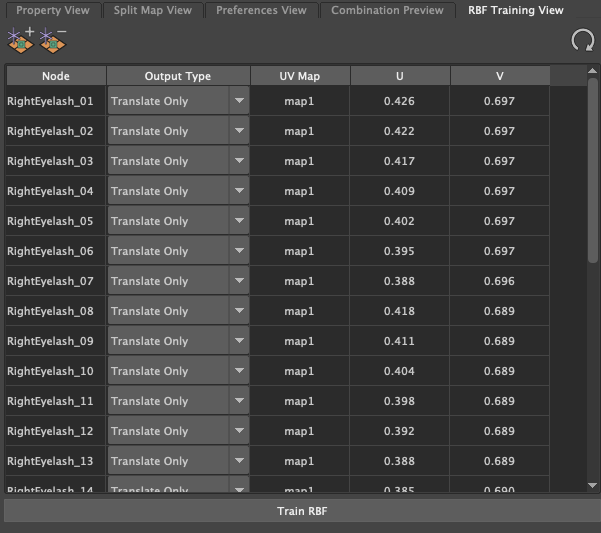This screenshot has width=601, height=533.
Task: Open Output Type dropdown for RightEyelash_08
Action: tap(178, 311)
